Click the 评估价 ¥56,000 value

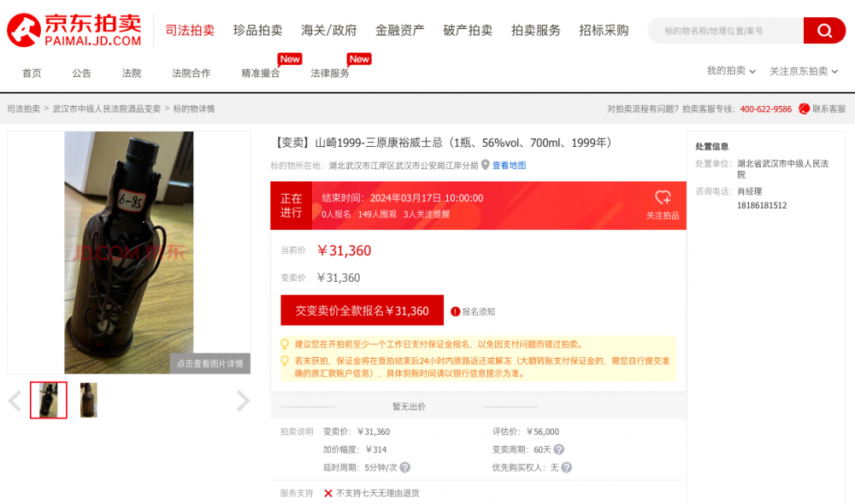(x=543, y=431)
